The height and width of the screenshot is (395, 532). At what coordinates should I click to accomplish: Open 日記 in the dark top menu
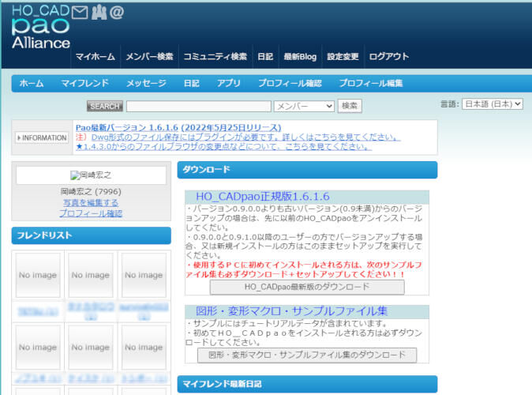265,56
